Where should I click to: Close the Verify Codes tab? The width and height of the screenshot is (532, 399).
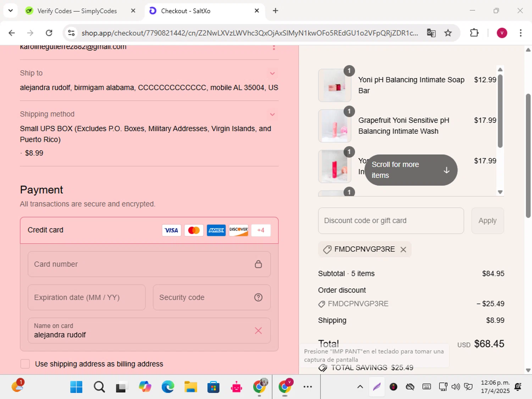point(133,11)
